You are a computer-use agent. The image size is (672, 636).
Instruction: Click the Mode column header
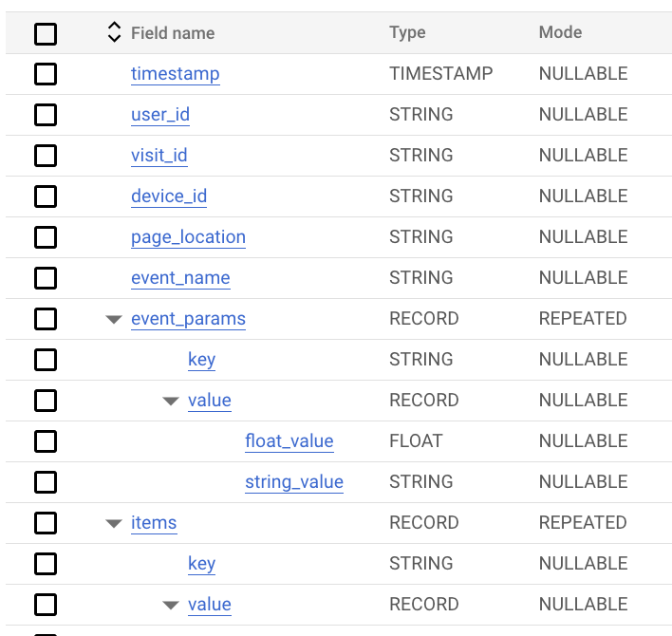click(x=560, y=32)
